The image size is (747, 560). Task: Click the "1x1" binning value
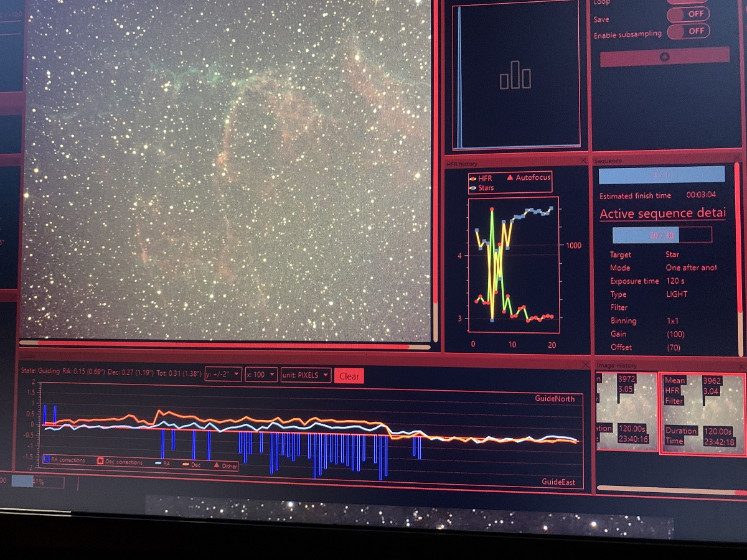[x=674, y=320]
